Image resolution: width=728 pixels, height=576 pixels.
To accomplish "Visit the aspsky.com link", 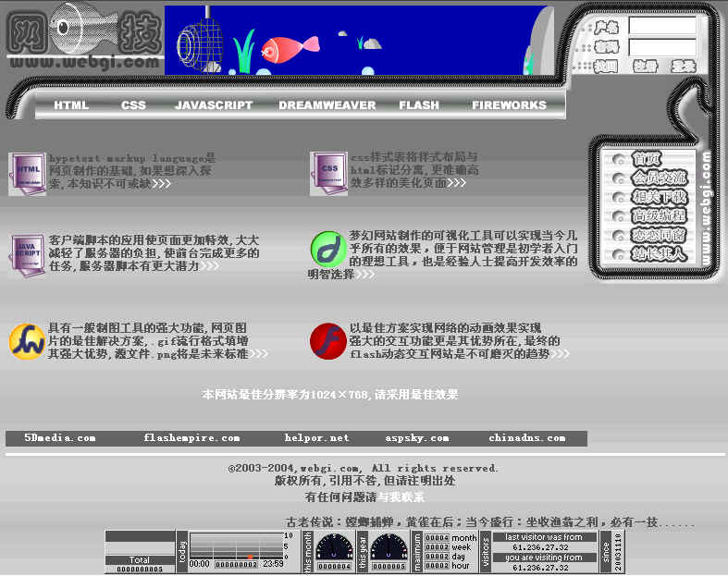I will coord(417,438).
